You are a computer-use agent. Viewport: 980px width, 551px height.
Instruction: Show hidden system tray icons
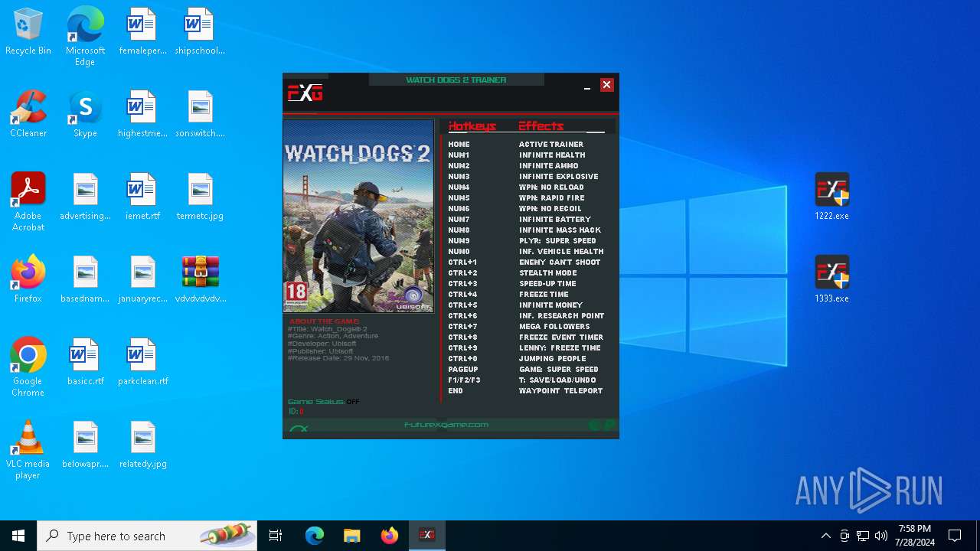[825, 536]
